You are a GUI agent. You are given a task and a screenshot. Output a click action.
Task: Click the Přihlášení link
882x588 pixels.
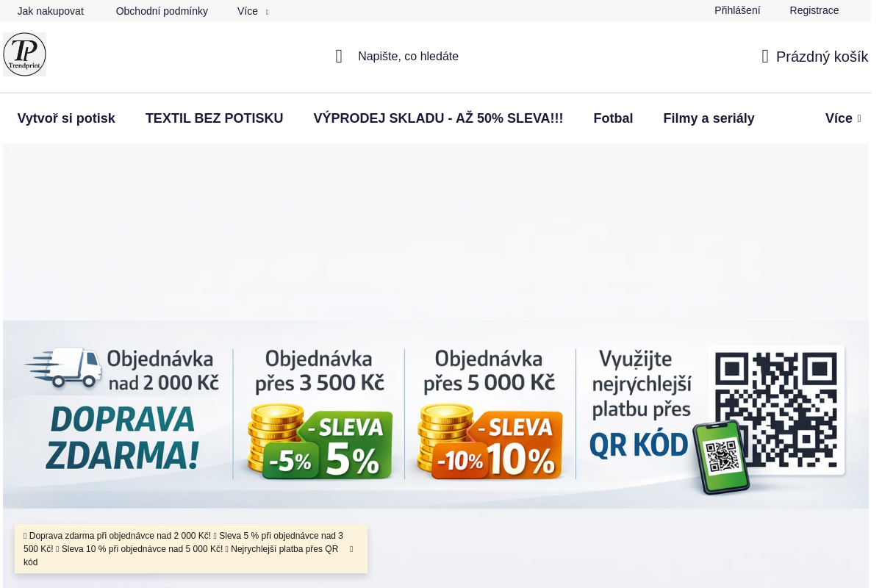pos(737,10)
